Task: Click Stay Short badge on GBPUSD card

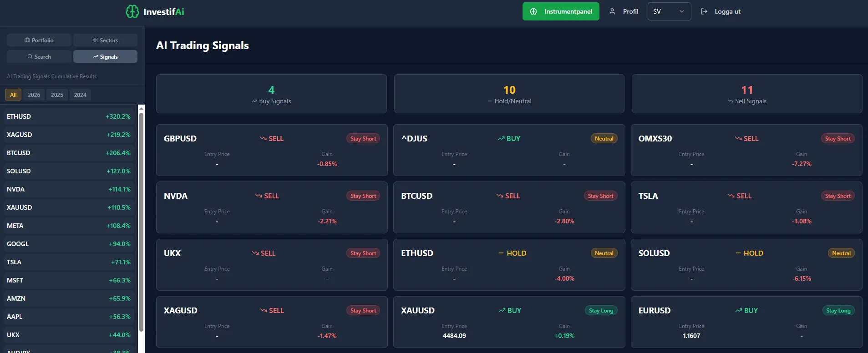Action: [363, 138]
